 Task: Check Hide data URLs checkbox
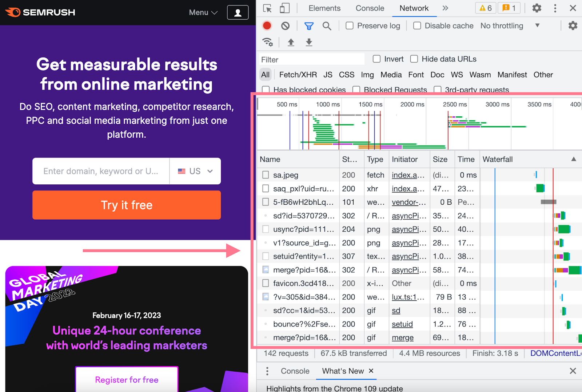tap(414, 59)
